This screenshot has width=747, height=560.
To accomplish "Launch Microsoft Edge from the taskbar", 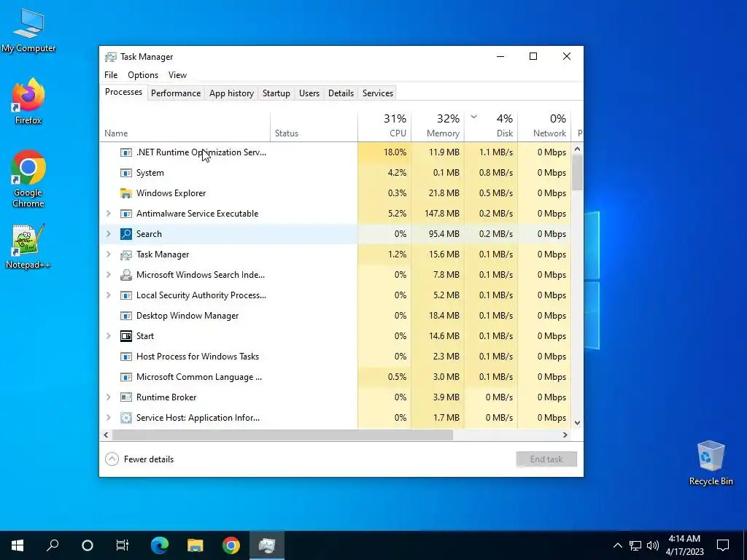I will (160, 545).
